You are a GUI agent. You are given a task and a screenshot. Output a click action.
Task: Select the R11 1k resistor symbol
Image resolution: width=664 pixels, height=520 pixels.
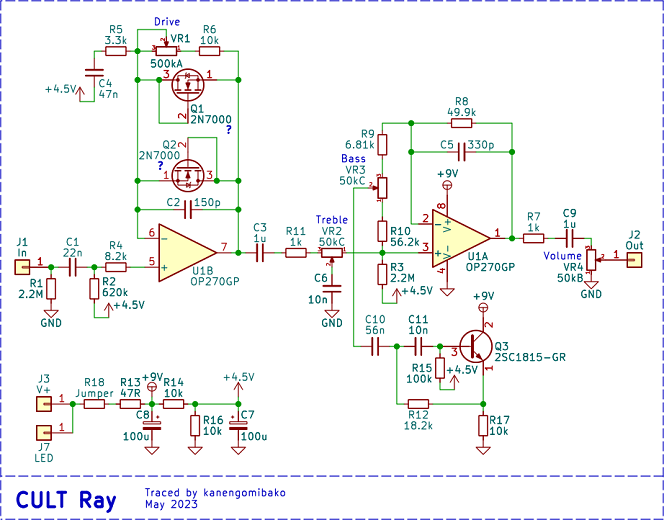(x=296, y=253)
